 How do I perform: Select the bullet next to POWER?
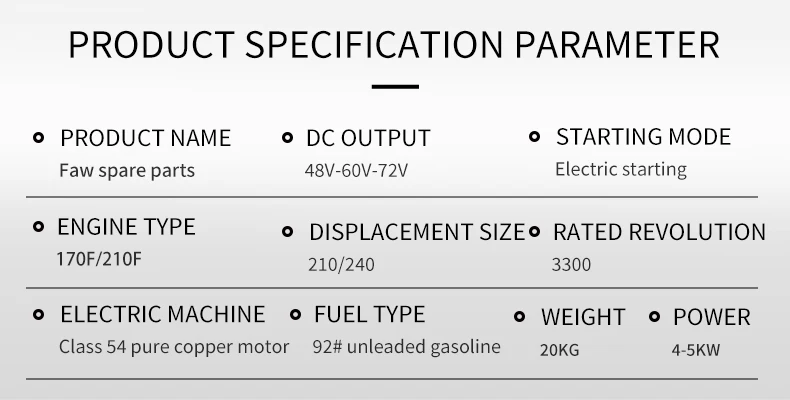coord(654,318)
